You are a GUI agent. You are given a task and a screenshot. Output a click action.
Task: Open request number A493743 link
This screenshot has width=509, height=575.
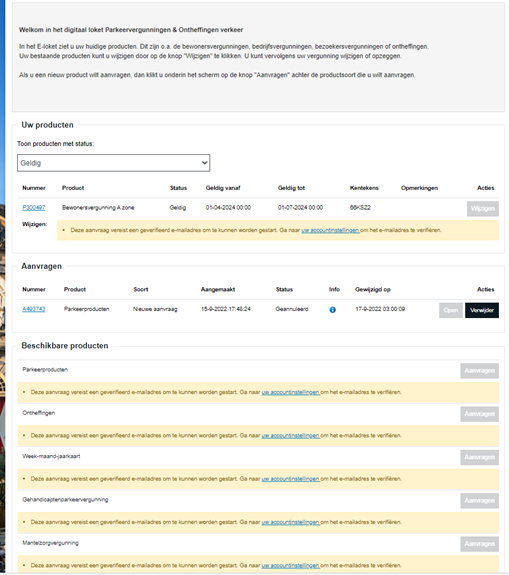point(33,309)
